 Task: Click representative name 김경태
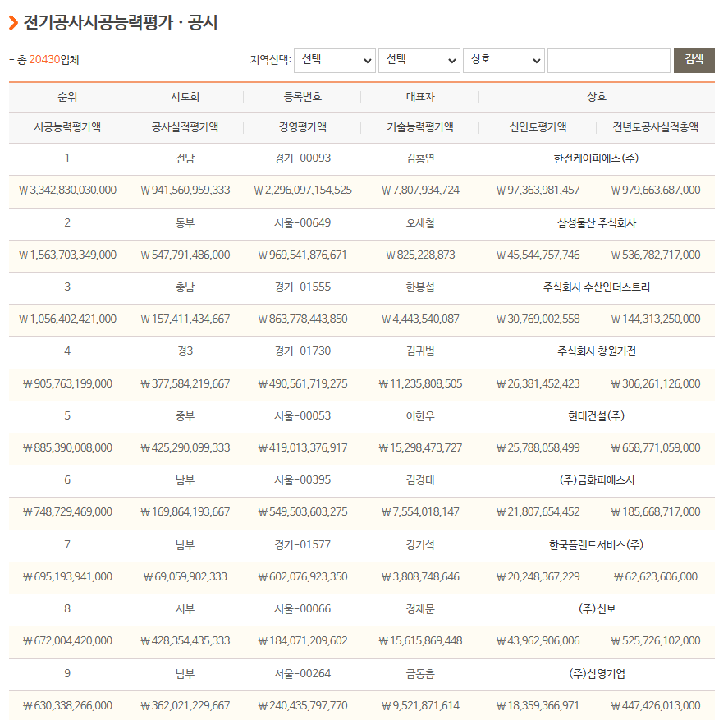(420, 479)
